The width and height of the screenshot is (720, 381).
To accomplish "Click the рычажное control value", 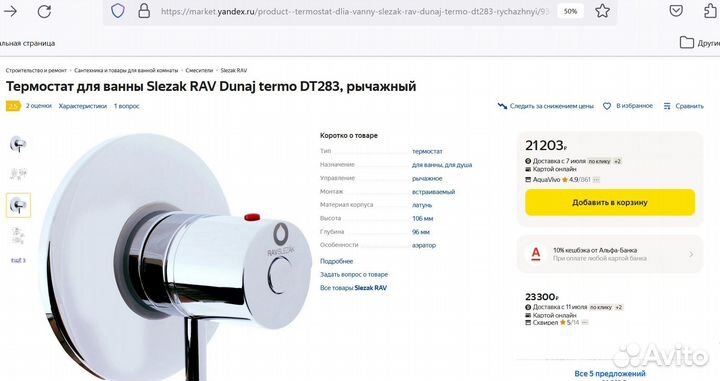I will coord(427,178).
